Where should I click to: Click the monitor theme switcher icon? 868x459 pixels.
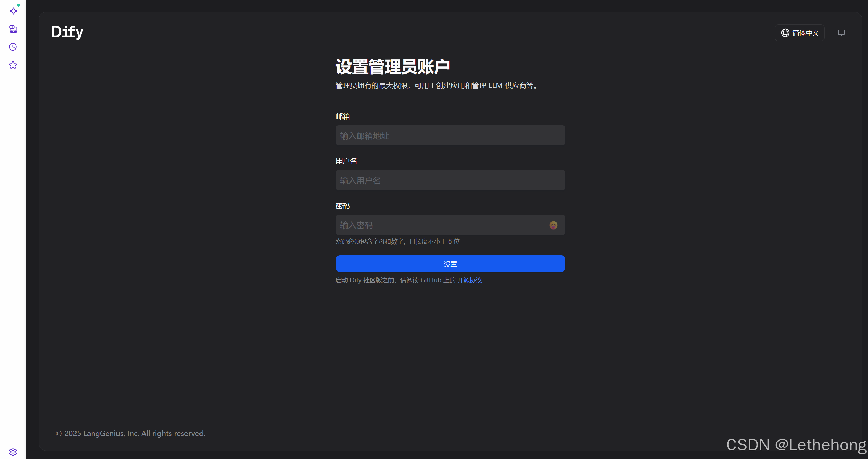841,33
